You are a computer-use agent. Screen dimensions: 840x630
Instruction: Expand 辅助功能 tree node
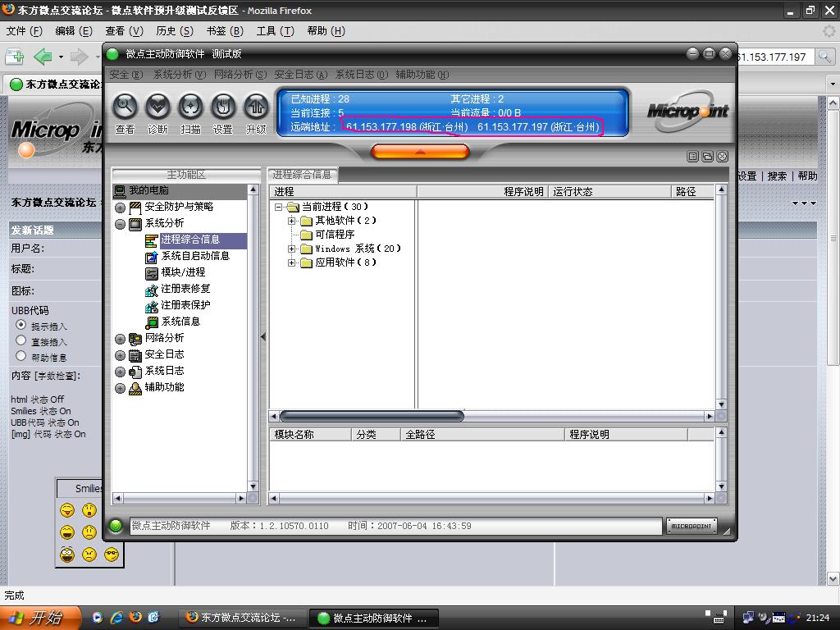[x=120, y=388]
